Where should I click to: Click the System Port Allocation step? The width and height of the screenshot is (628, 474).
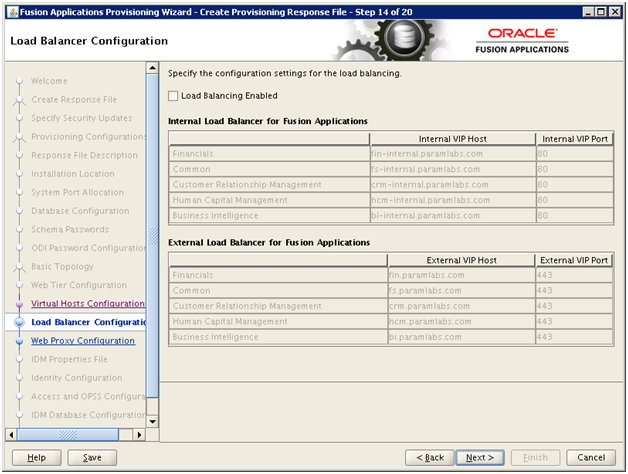pyautogui.click(x=78, y=192)
